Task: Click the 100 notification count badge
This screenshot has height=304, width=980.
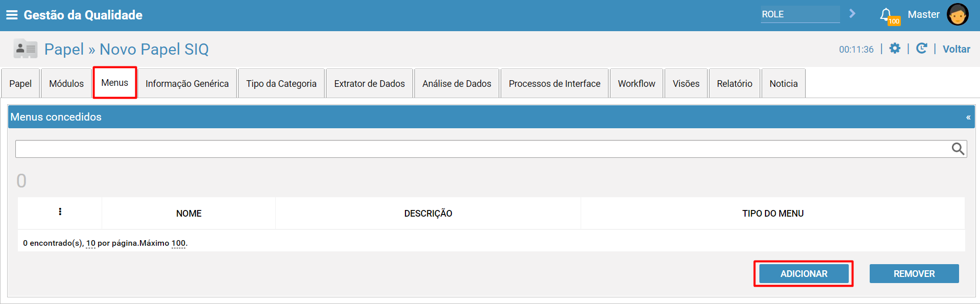Action: 894,21
